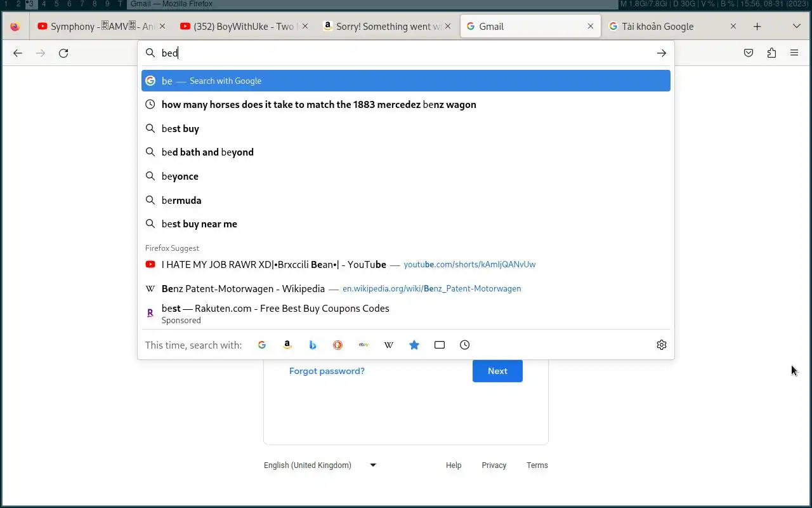The width and height of the screenshot is (812, 508).
Task: Switch to the BoyWithUke tab
Action: [244, 27]
